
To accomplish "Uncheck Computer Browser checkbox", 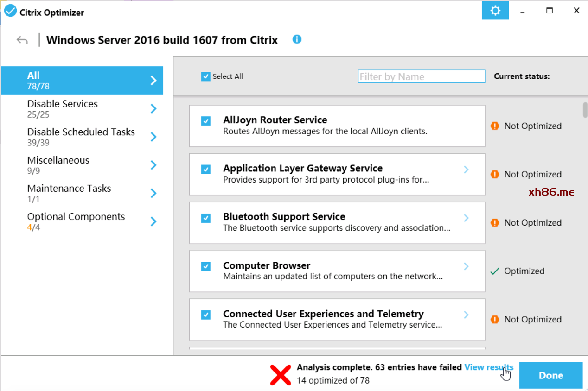I will pyautogui.click(x=206, y=266).
